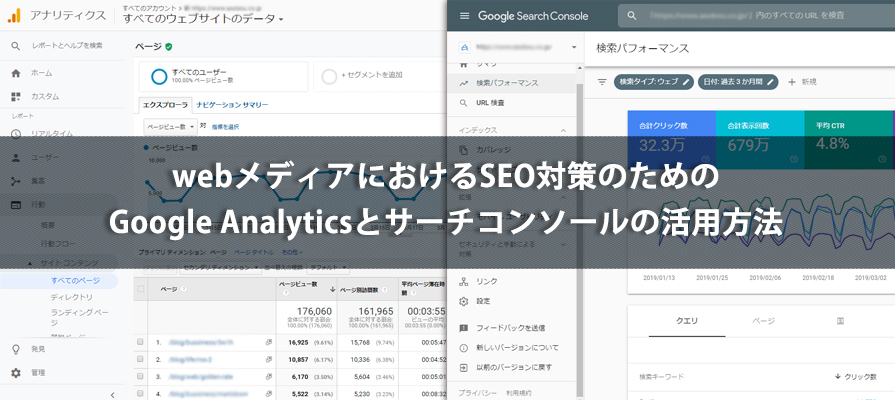
Task: Tick the checkbox for row 3
Action: click(x=140, y=377)
